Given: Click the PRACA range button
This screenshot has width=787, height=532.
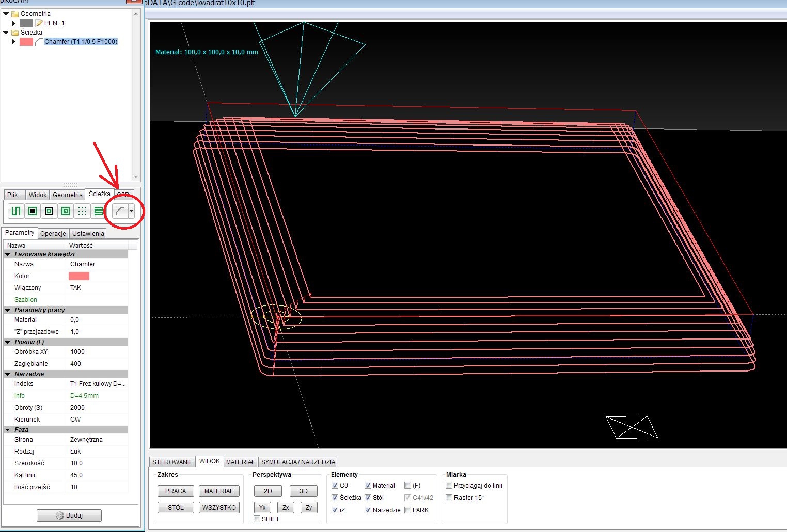Looking at the screenshot, I should (x=176, y=491).
